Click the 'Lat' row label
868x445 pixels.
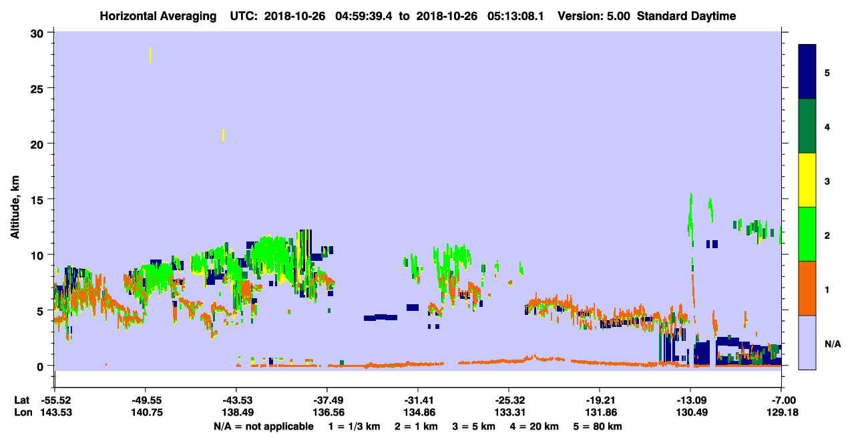tap(22, 400)
